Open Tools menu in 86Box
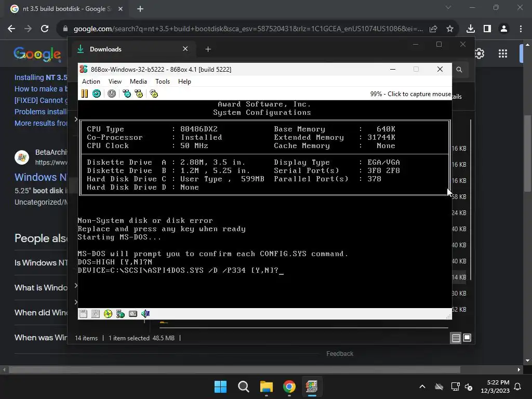This screenshot has height=399, width=532. coord(163,82)
